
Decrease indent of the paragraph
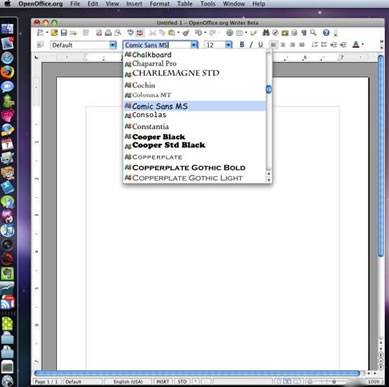333,45
